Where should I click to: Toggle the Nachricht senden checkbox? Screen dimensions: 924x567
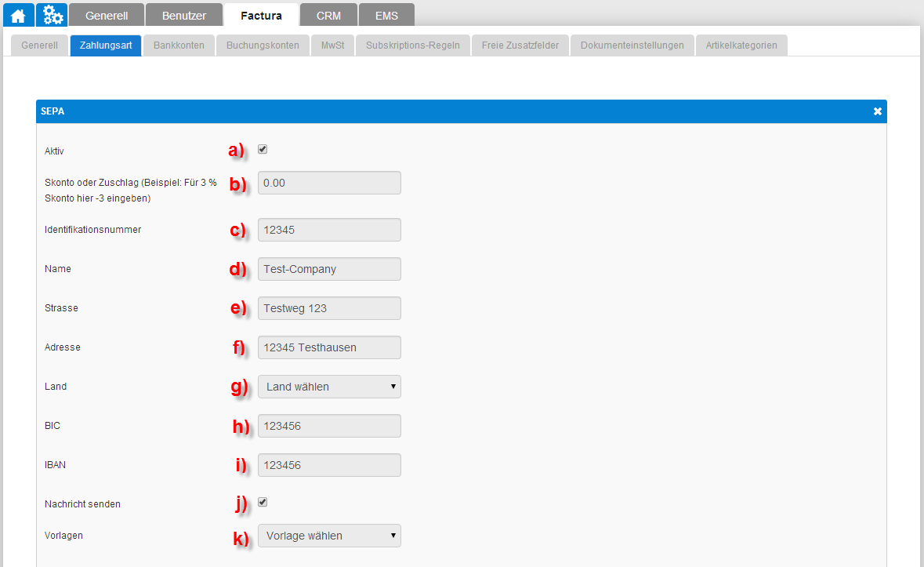pyautogui.click(x=263, y=502)
